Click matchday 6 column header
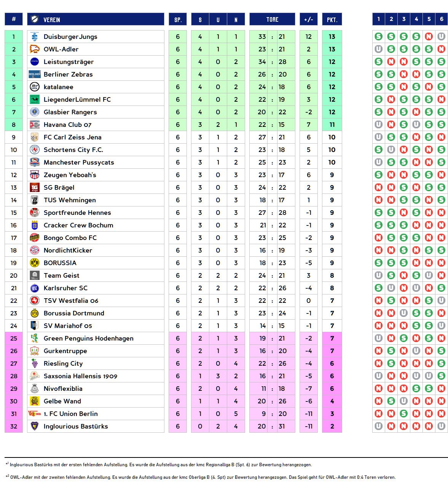 (x=442, y=19)
